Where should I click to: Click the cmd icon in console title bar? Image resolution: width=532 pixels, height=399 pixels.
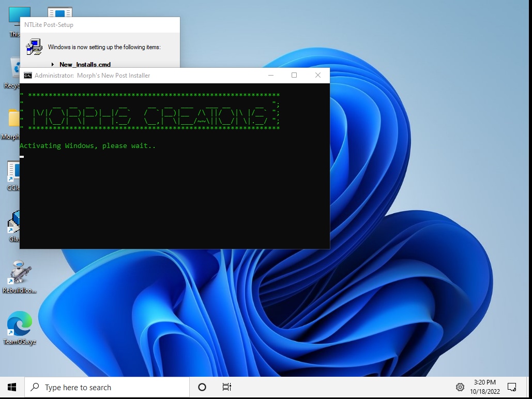[28, 76]
